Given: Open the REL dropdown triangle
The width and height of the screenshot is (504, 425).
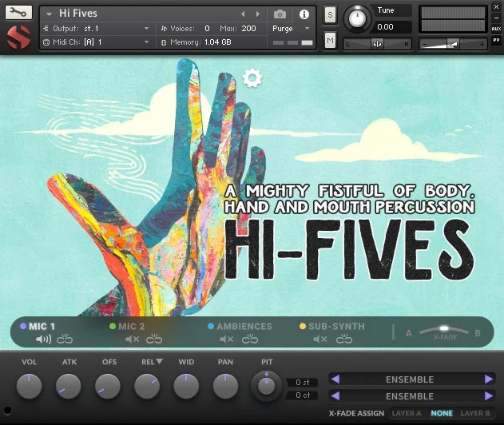Looking at the screenshot, I should pos(160,361).
